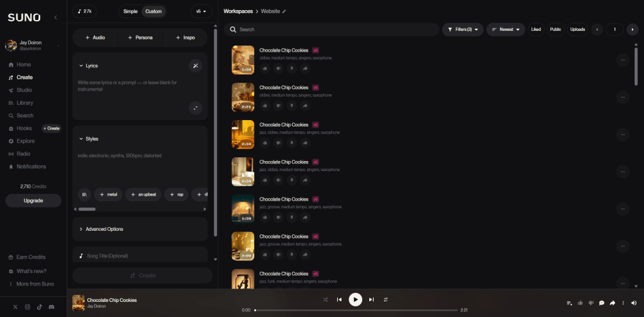Open the Newest sort dropdown
The width and height of the screenshot is (644, 317).
(506, 30)
